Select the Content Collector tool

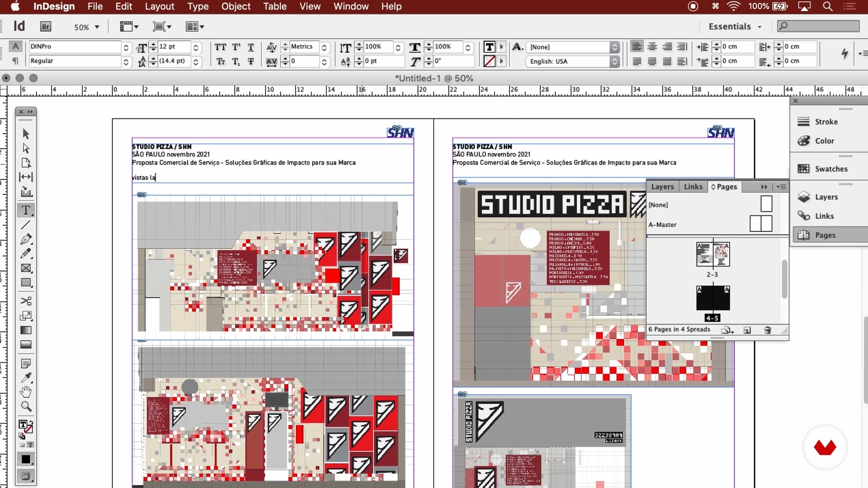pyautogui.click(x=26, y=192)
